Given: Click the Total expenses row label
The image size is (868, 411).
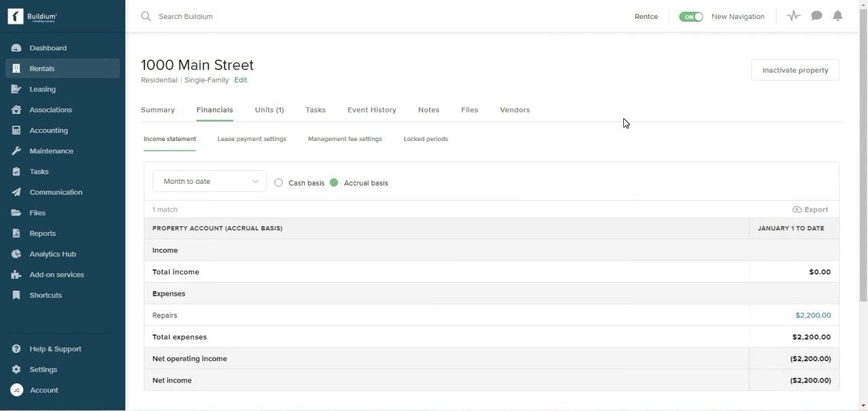Looking at the screenshot, I should tap(180, 337).
